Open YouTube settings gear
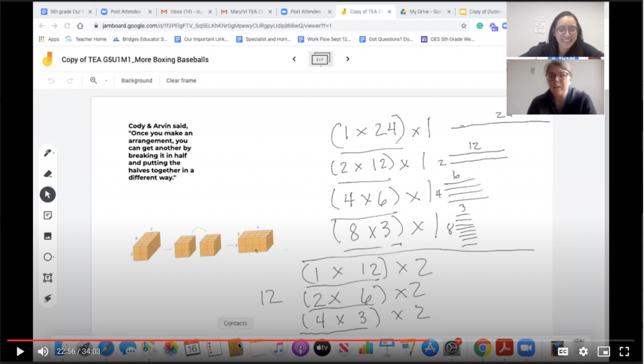644x364 pixels. click(583, 352)
